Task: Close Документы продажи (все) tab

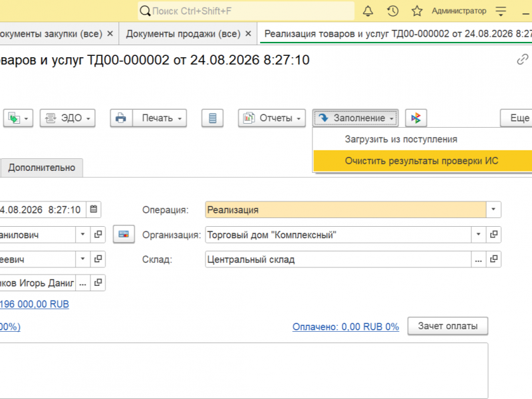Action: [248, 34]
